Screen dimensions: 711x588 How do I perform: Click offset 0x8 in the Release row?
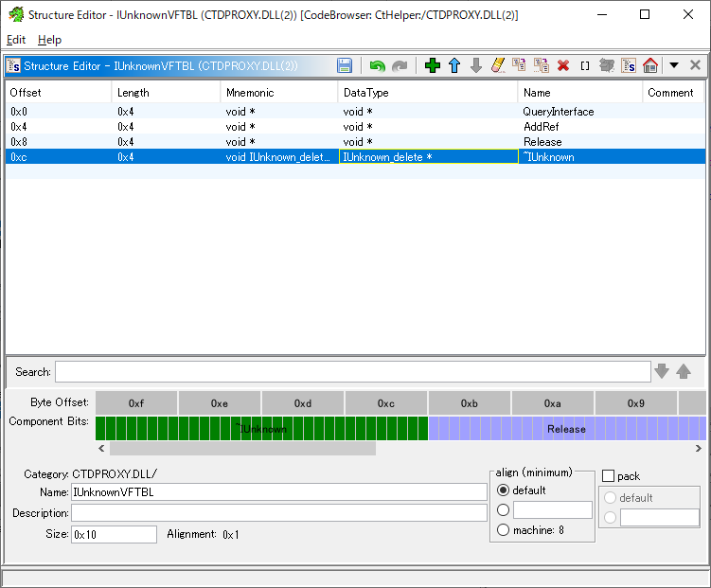pos(58,142)
